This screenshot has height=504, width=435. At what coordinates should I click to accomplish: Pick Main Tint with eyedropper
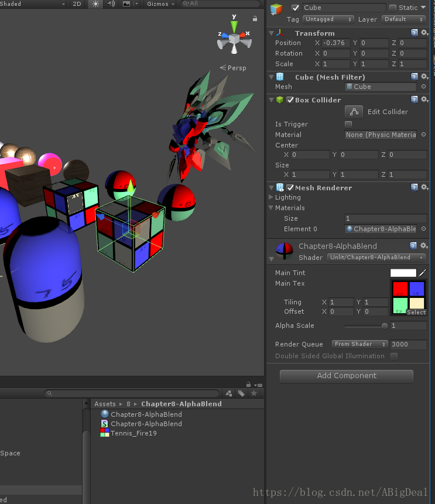tap(423, 273)
